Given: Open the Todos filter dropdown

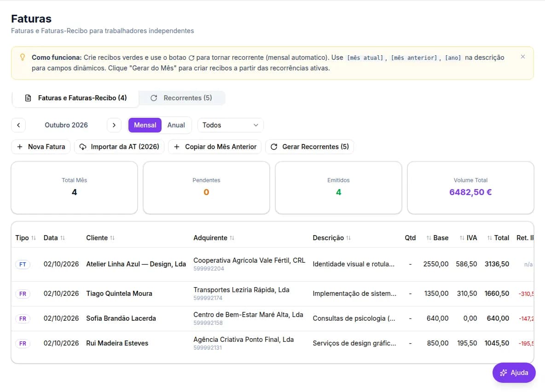Looking at the screenshot, I should tap(231, 125).
